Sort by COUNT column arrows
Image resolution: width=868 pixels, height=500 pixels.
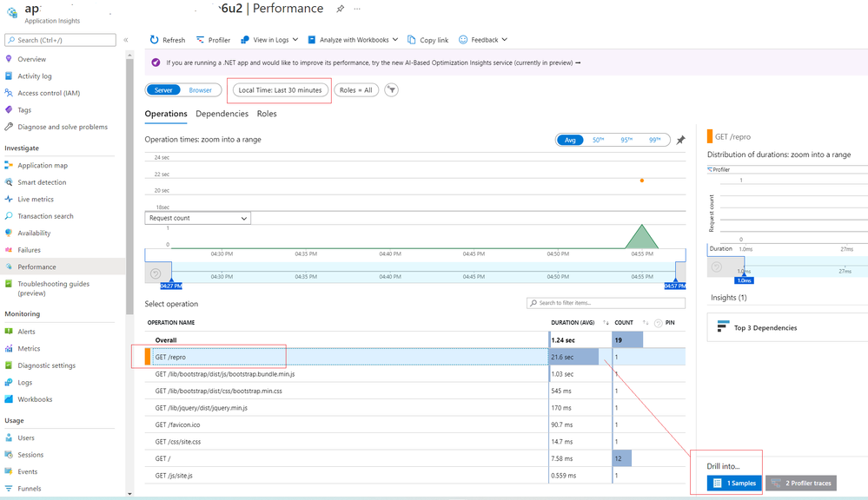click(x=646, y=322)
